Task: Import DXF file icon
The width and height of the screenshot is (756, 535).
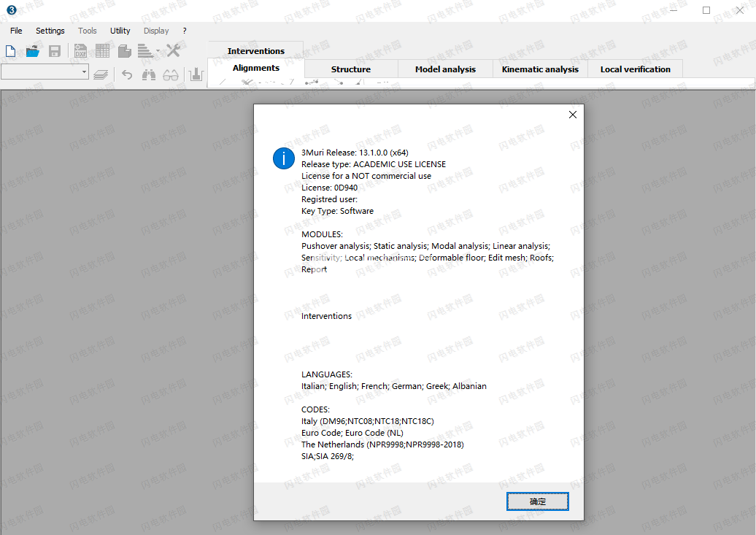Action: pyautogui.click(x=80, y=50)
